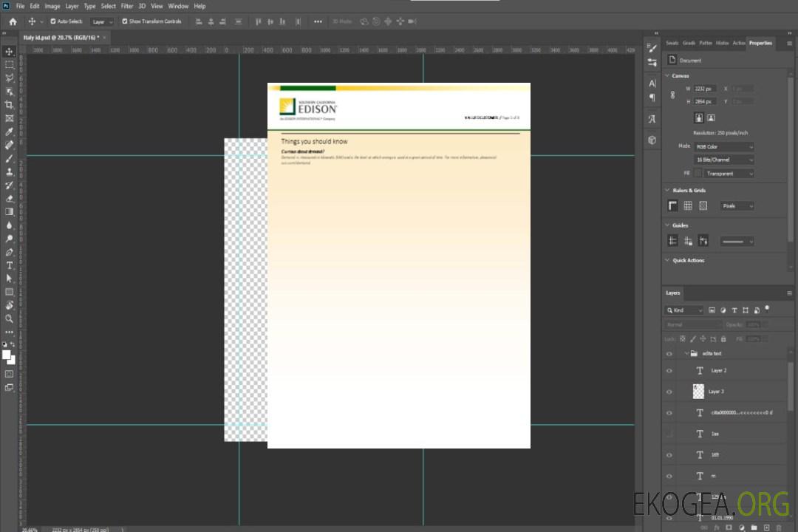Image resolution: width=798 pixels, height=532 pixels.
Task: Select the Eyedropper tool
Action: 10,132
